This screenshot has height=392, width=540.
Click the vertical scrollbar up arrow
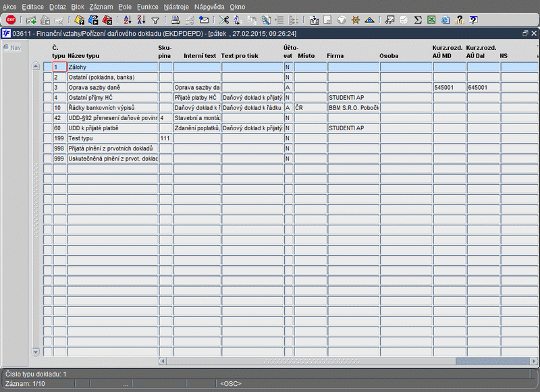36,65
